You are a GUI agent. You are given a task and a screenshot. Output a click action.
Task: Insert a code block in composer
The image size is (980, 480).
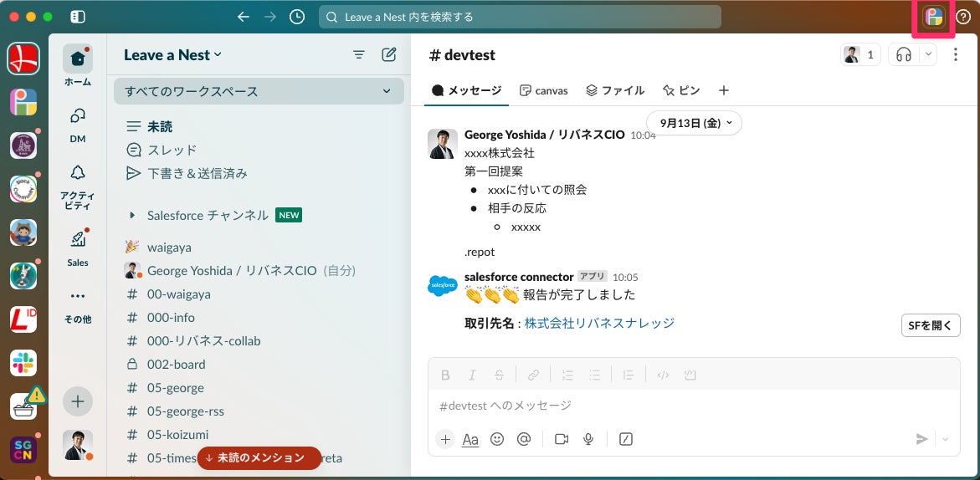pos(690,375)
